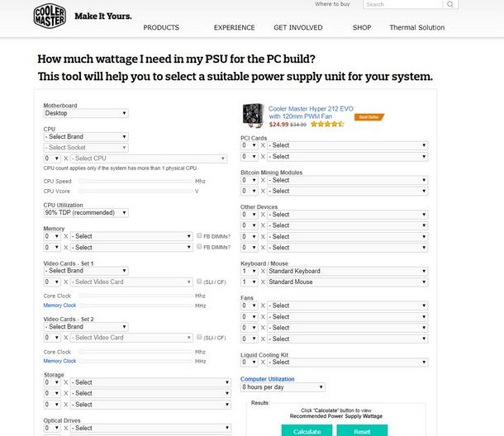Viewport: 504px width, 436px height.
Task: Expand CPU Utilization 90% TDP dropdown
Action: (86, 213)
